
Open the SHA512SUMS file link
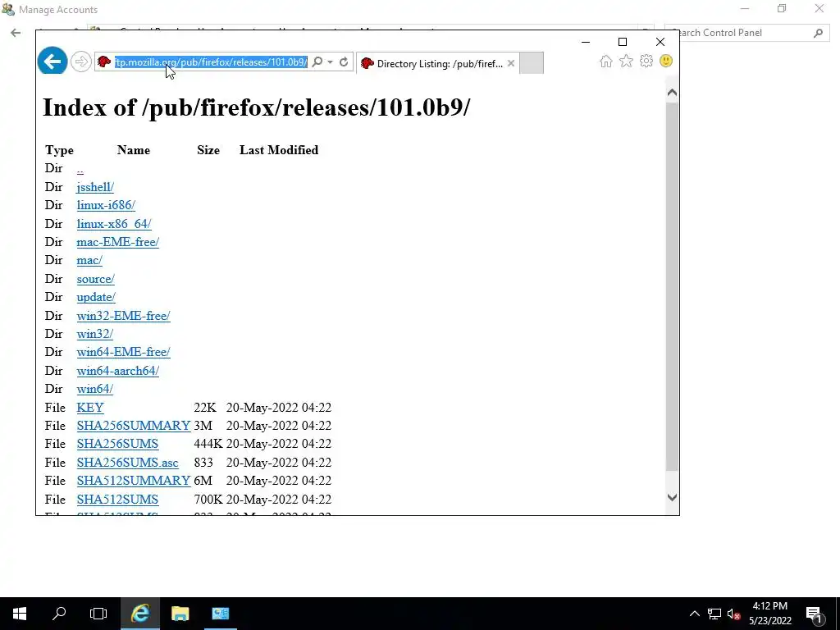[x=117, y=500]
